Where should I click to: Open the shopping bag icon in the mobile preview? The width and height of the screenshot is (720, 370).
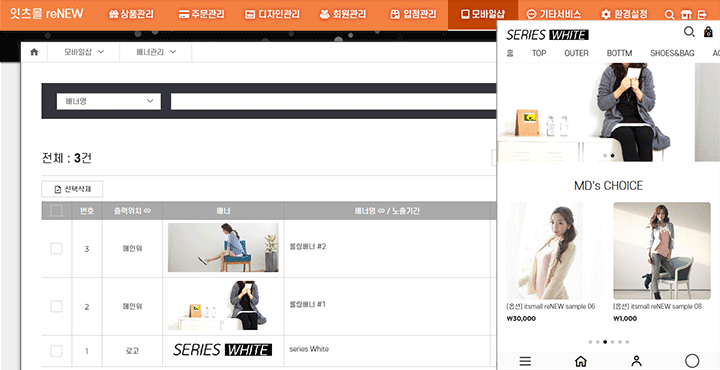pyautogui.click(x=708, y=32)
